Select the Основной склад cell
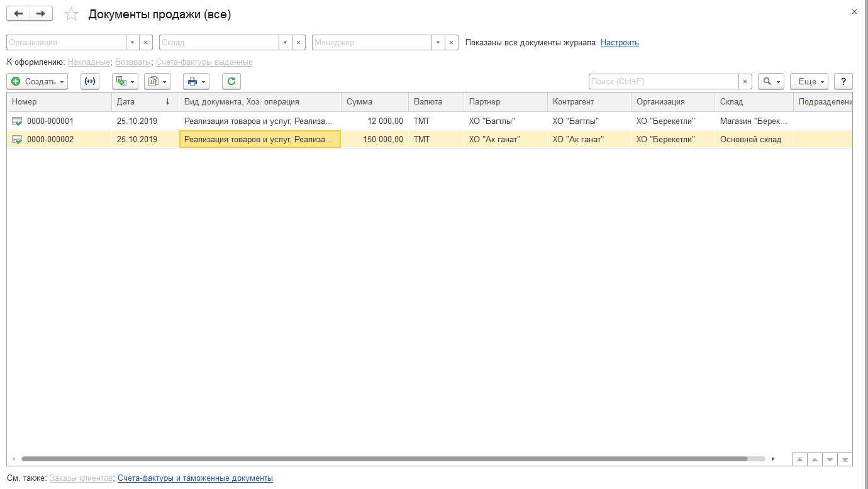 pyautogui.click(x=754, y=139)
